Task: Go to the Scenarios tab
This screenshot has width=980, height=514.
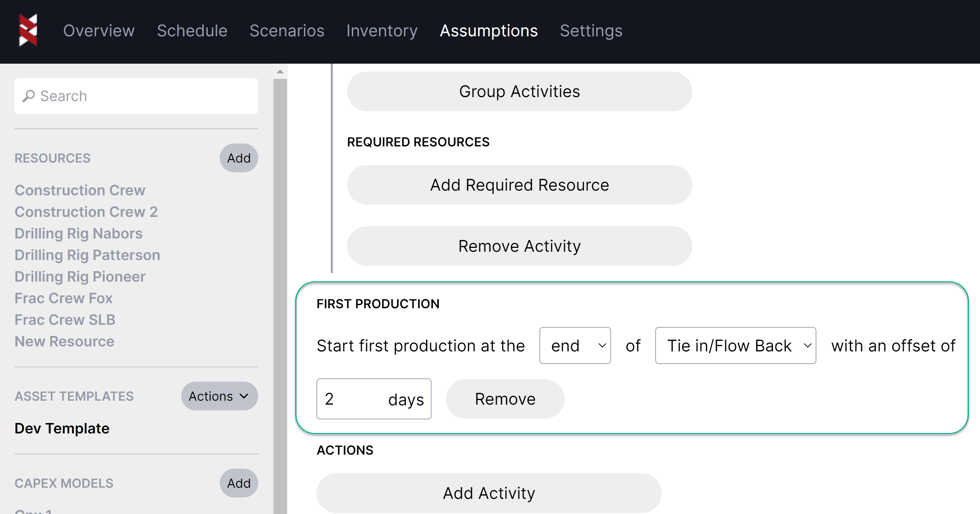Action: coord(287,31)
